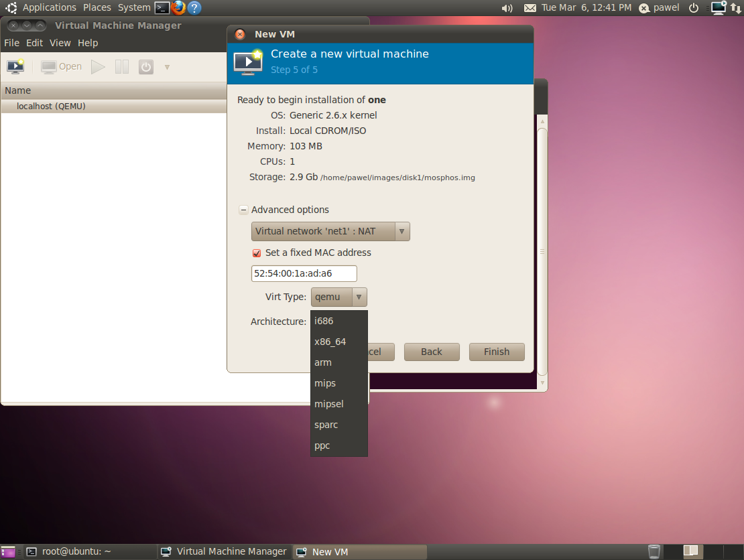
Task: Uncheck Set a fixed MAC address
Action: click(x=257, y=253)
